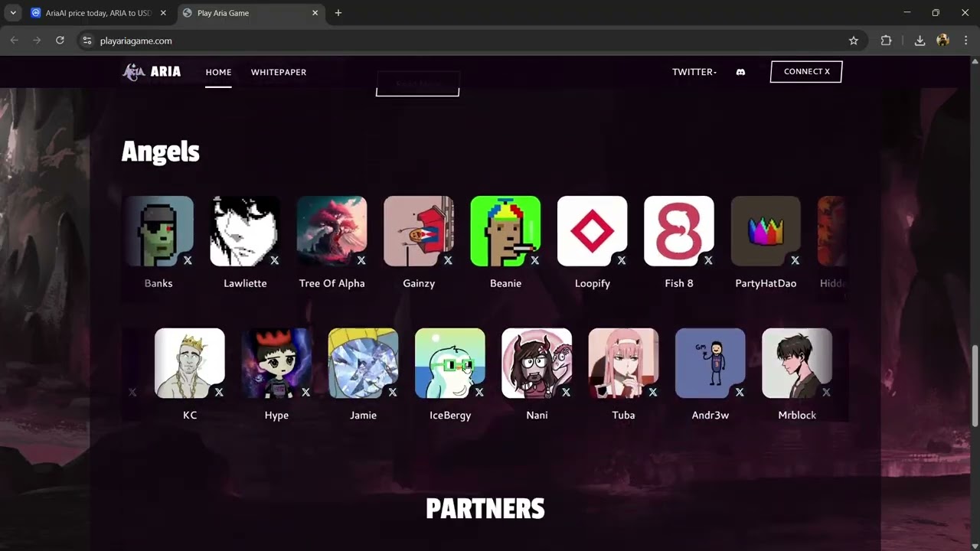Select the Hype avatar thumbnail

pyautogui.click(x=276, y=363)
